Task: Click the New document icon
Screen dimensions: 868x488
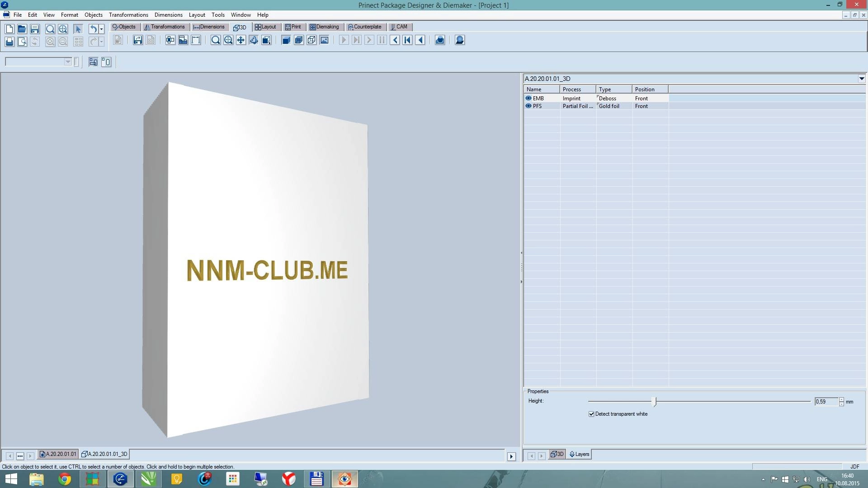Action: point(9,29)
